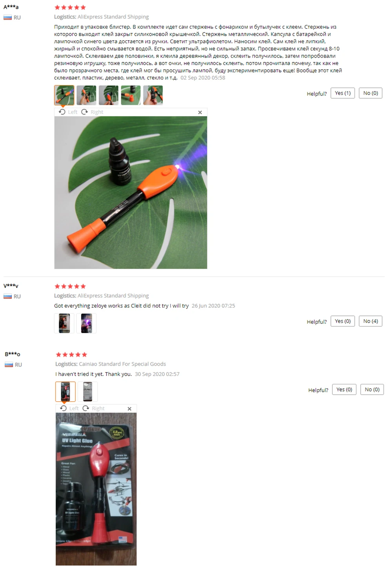The width and height of the screenshot is (392, 569).
Task: Open V***v's thumbnail showing purple UV light
Action: pos(86,323)
